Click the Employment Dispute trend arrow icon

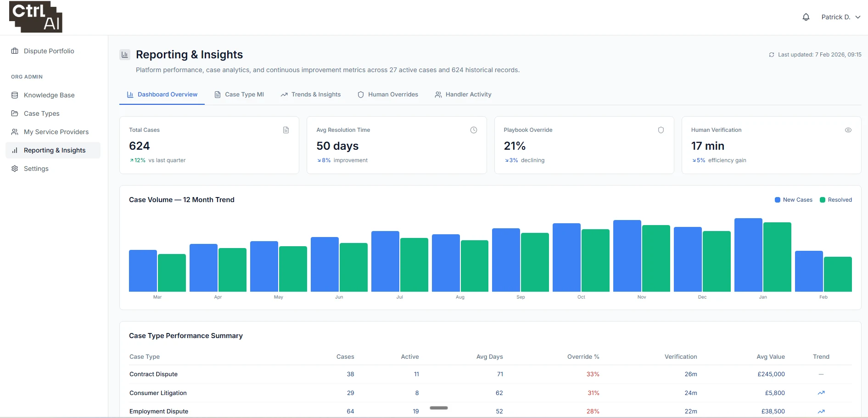821,412
